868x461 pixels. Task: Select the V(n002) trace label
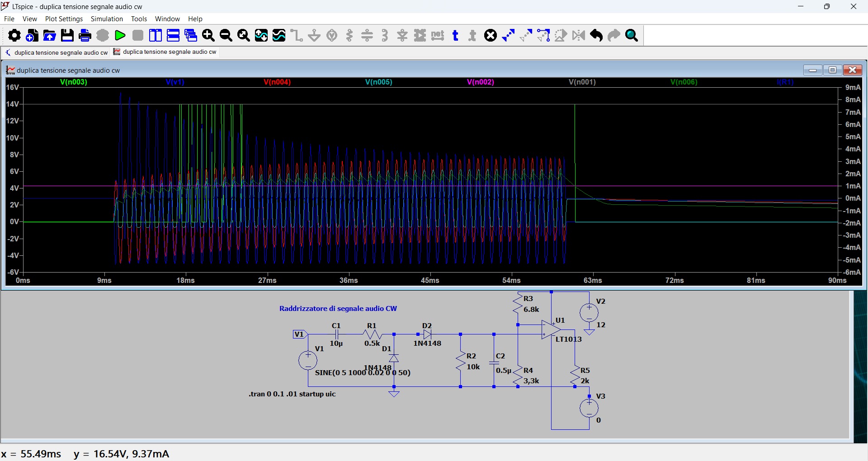click(481, 82)
